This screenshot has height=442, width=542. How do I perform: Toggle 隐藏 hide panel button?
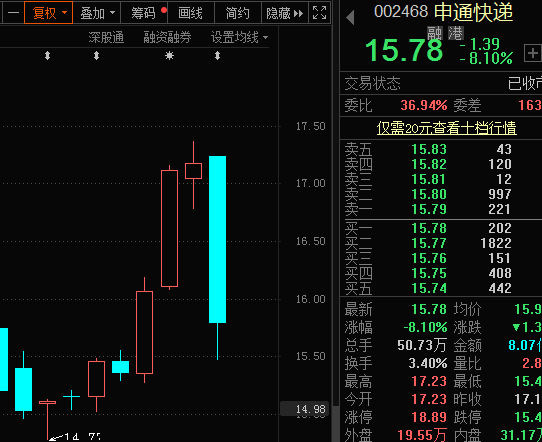tap(284, 13)
